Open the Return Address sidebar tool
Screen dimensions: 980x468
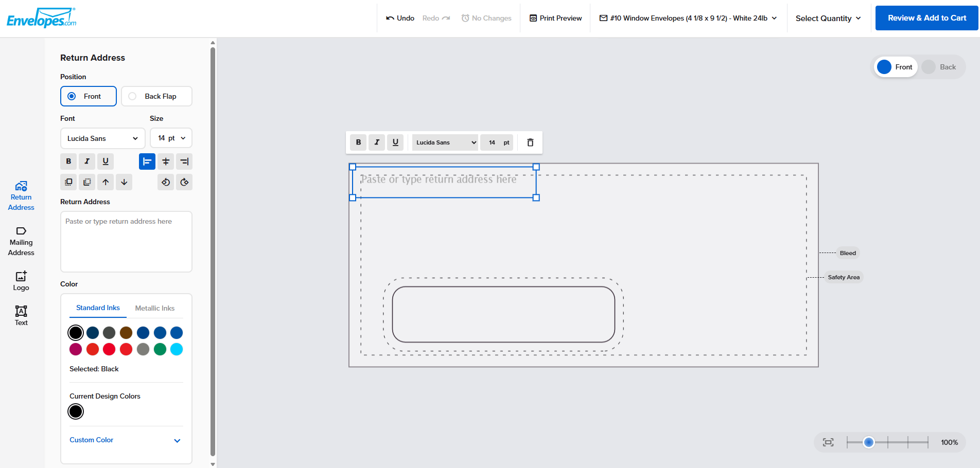pyautogui.click(x=21, y=196)
